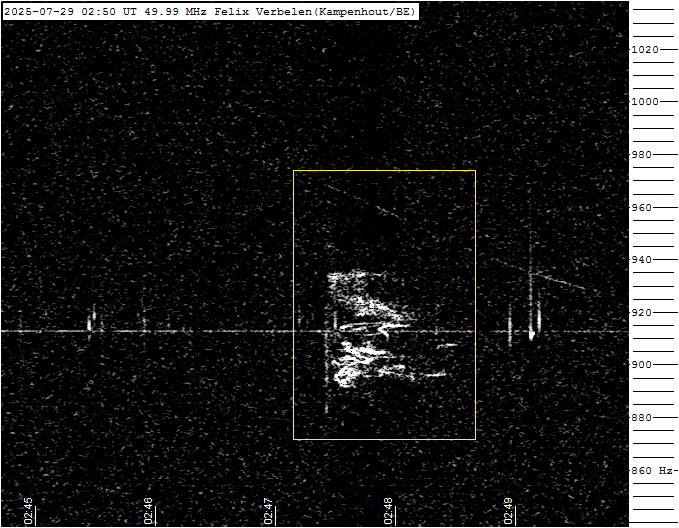Click the 920 frequency scale label

click(x=642, y=312)
